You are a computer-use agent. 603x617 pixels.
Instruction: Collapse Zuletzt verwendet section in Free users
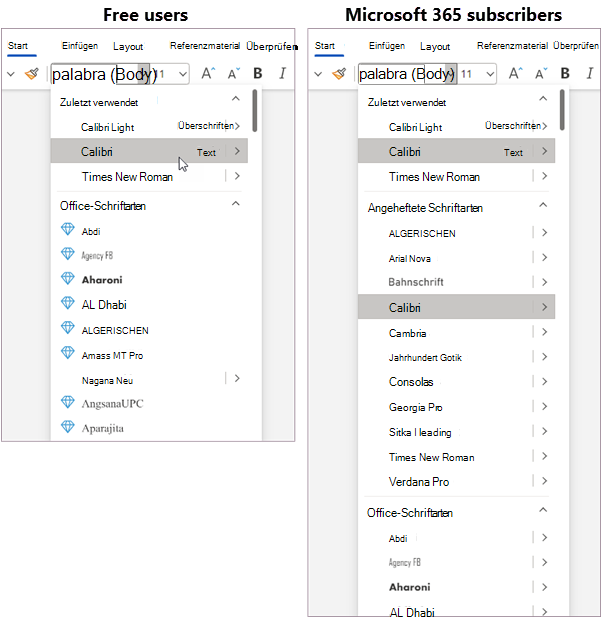(x=235, y=98)
